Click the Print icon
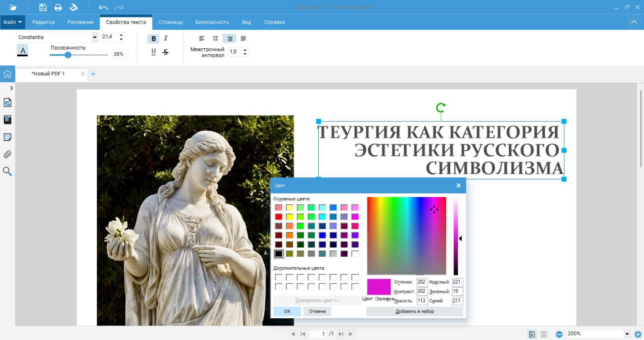Image resolution: width=644 pixels, height=340 pixels. pos(58,7)
